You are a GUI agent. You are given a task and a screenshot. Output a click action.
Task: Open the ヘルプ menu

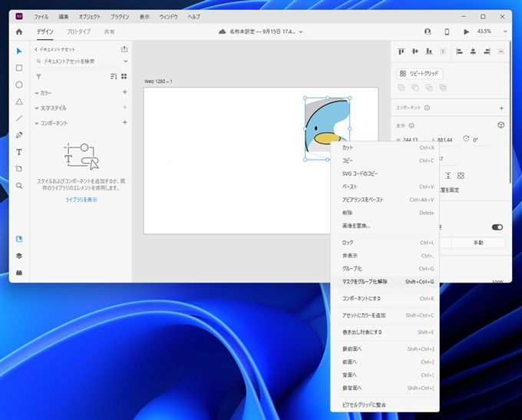click(193, 17)
